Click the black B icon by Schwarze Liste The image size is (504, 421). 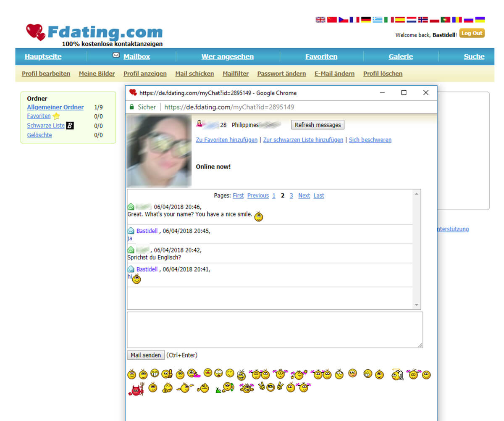(70, 126)
